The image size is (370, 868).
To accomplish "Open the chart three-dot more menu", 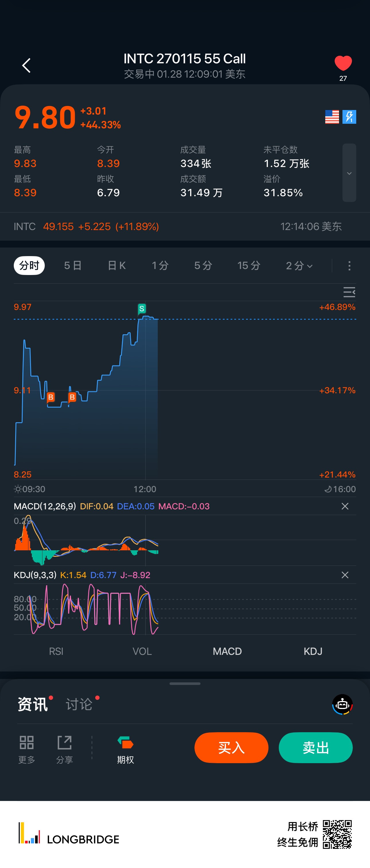I will pyautogui.click(x=349, y=266).
